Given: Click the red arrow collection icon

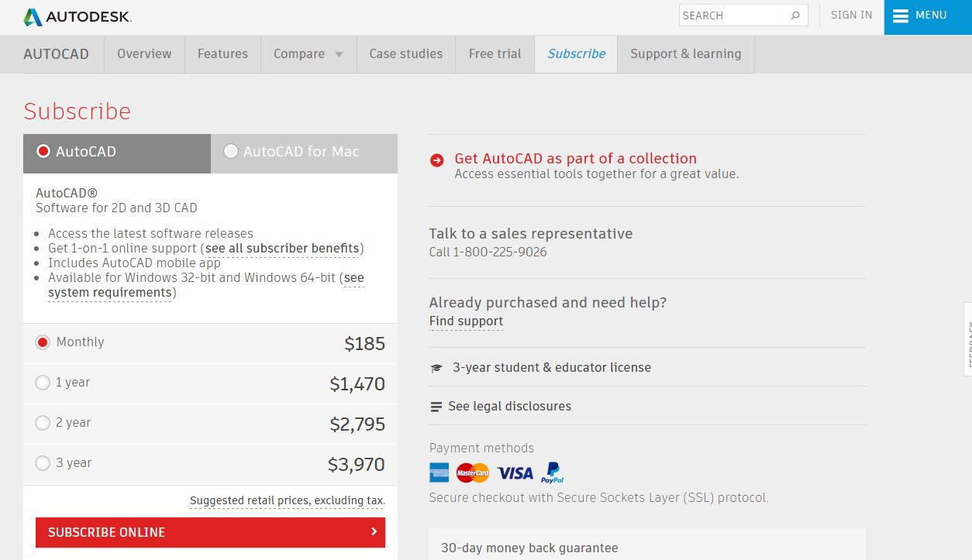Looking at the screenshot, I should pos(437,160).
